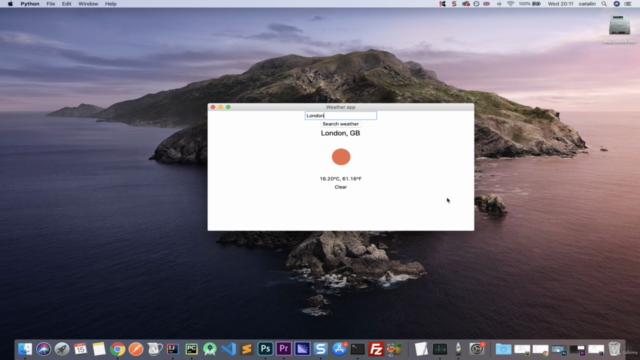
Task: Open the Window menu
Action: (x=88, y=4)
